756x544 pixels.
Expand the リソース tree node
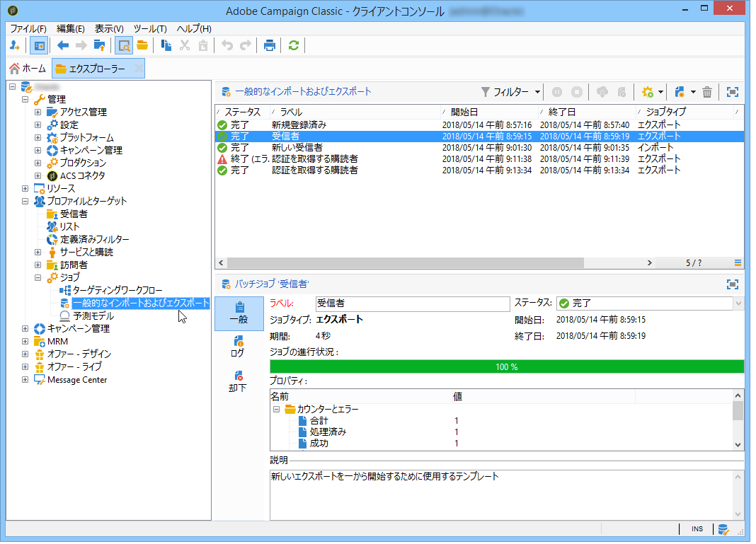coord(25,188)
